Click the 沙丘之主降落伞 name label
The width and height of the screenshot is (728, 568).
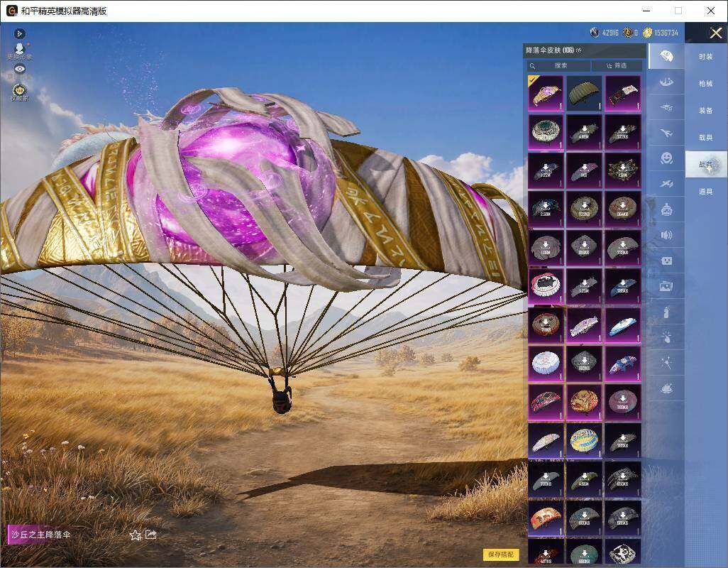pos(41,535)
